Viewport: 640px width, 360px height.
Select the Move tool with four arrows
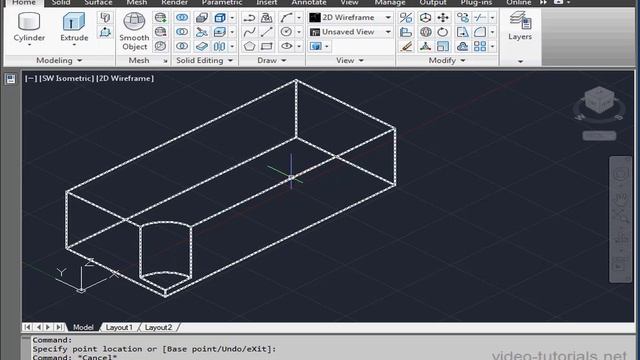coord(443,18)
